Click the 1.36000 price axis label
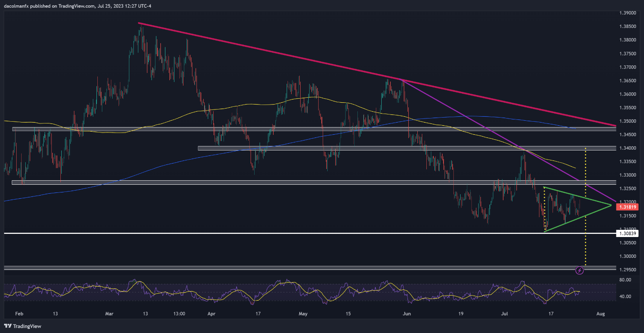Viewport: 644px width, 333px height. (x=628, y=94)
